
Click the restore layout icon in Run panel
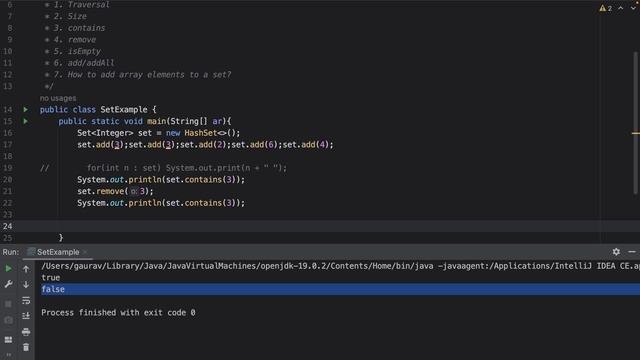(8, 340)
